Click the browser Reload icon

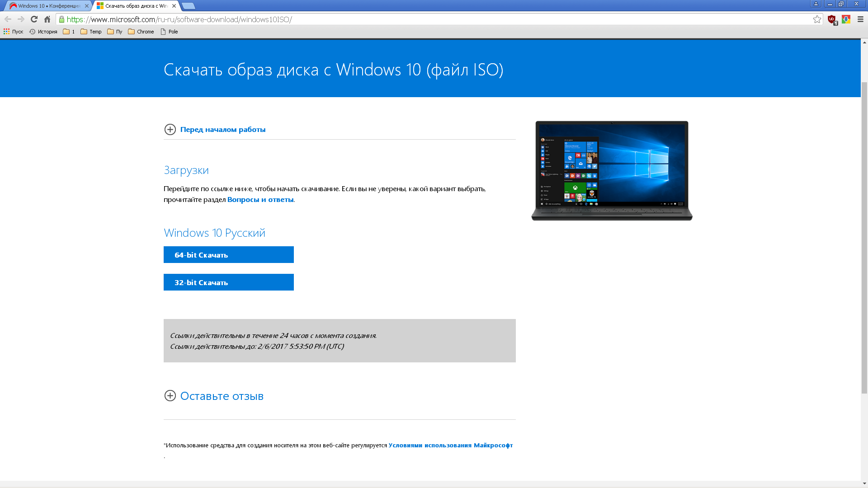pos(34,19)
